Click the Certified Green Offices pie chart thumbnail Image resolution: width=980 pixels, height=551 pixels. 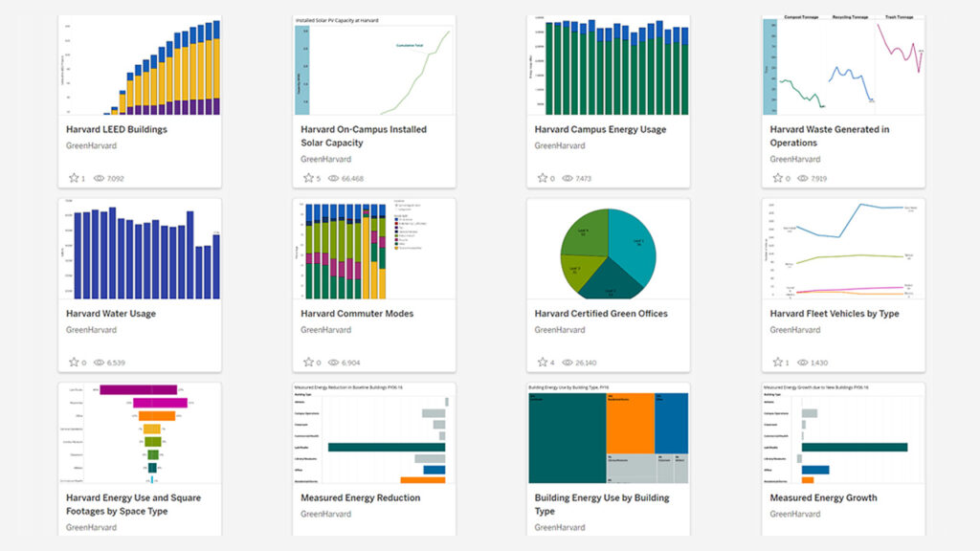point(608,250)
